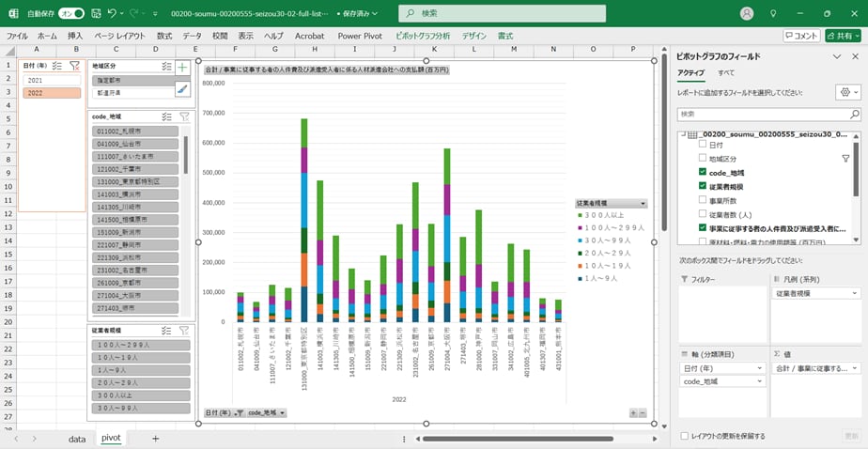The image size is (868, 449).
Task: Clear the filter on the 日付 (年) slicer
Action: tap(75, 66)
